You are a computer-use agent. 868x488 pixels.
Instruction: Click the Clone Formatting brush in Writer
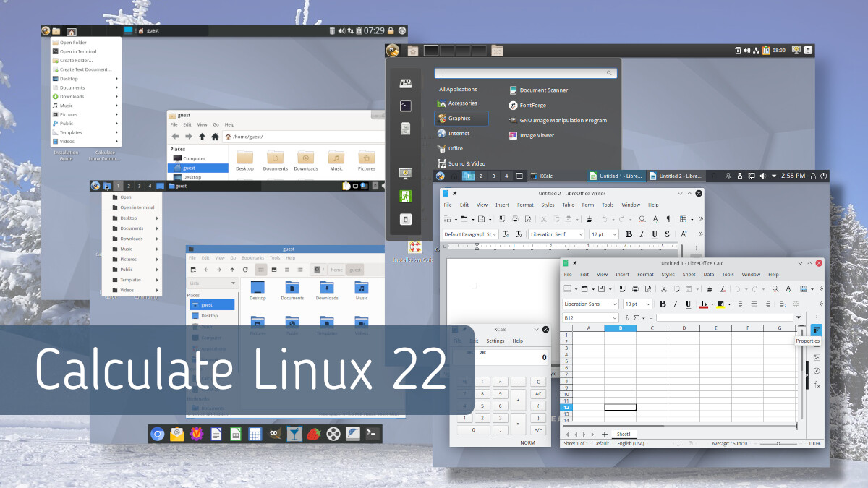[590, 218]
